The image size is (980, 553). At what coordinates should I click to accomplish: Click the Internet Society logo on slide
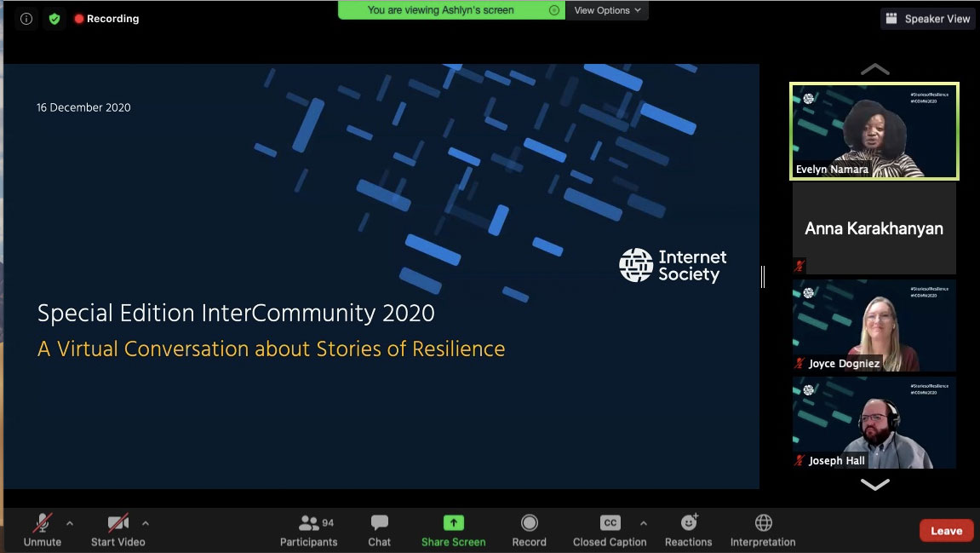pos(673,265)
